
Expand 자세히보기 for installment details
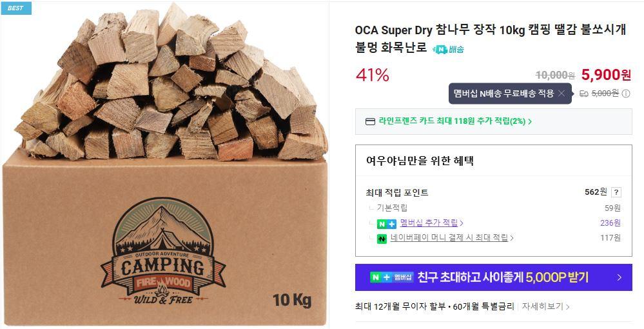[545, 306]
